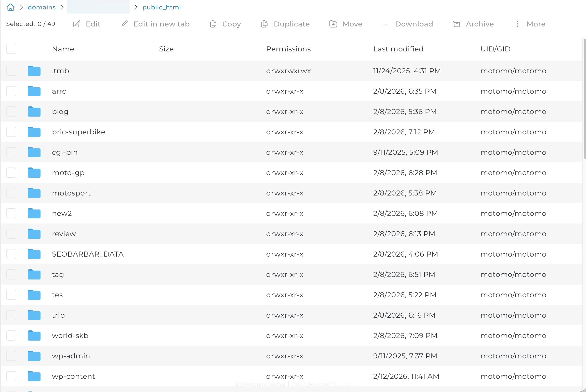Toggle the select-all checkbox in header

[x=11, y=49]
